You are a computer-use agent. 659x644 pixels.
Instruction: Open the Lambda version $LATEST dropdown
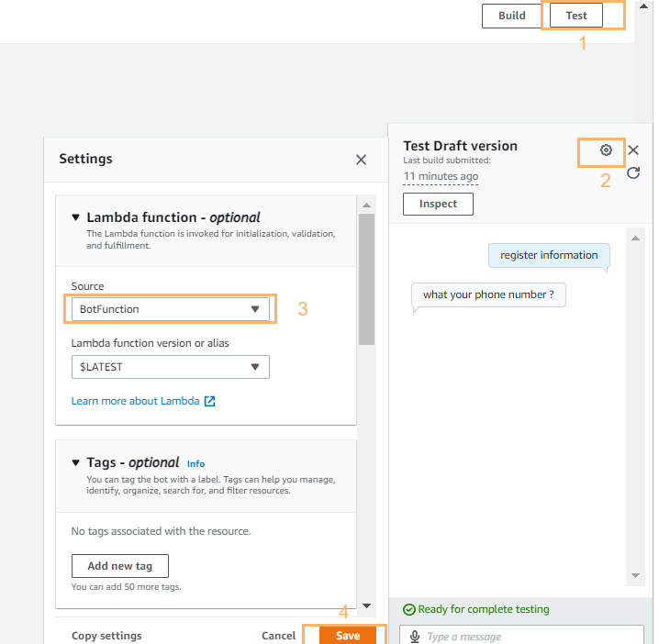point(170,367)
